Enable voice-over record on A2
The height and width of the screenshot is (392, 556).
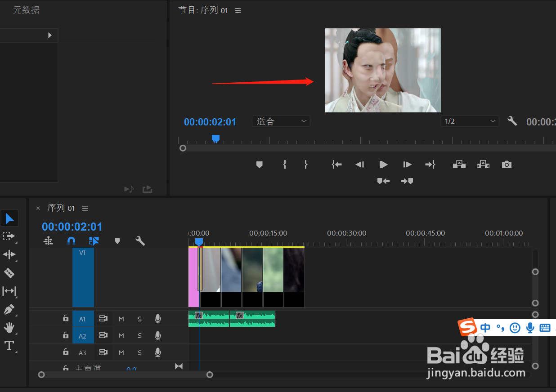point(157,335)
